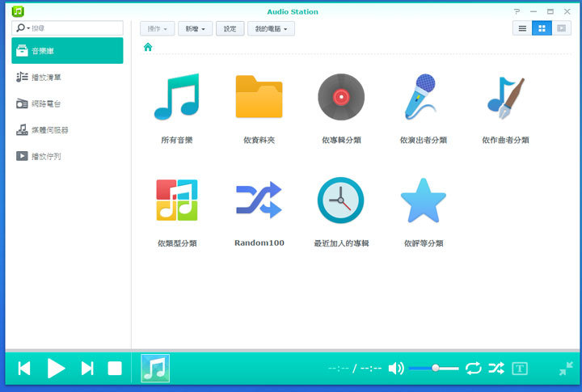Open the 所有音樂 all music icon
This screenshot has height=392, width=582.
coord(176,98)
